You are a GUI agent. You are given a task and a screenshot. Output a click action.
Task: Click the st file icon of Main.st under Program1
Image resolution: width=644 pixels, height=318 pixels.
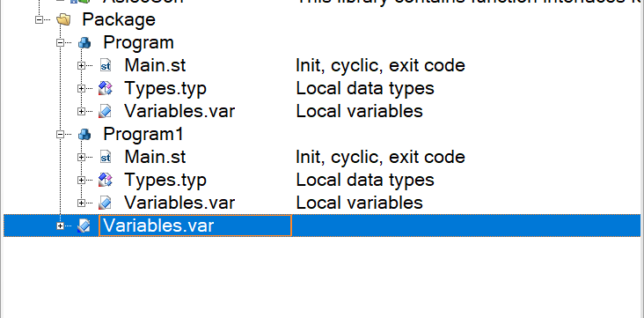point(106,157)
